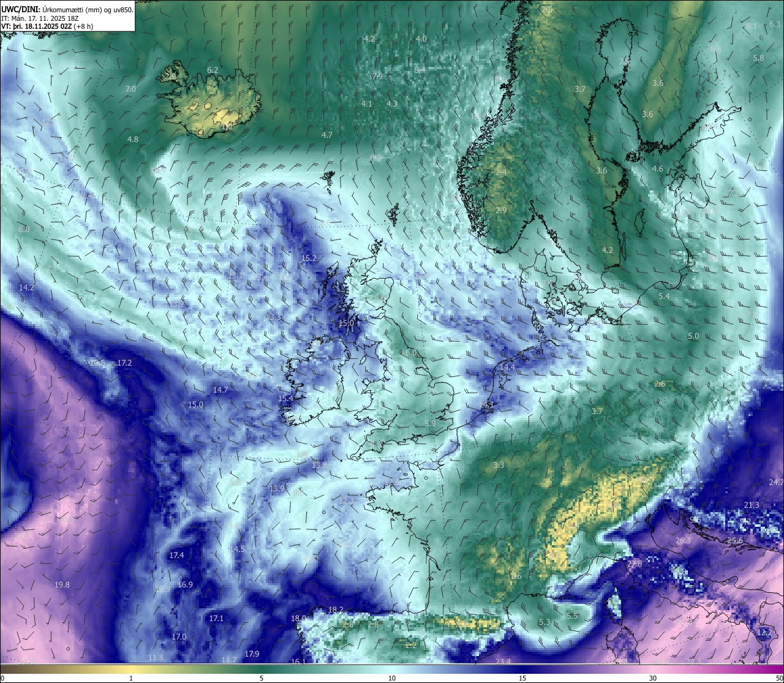
Task: Click the '17.2' value in the Atlantic
Action: 124,363
